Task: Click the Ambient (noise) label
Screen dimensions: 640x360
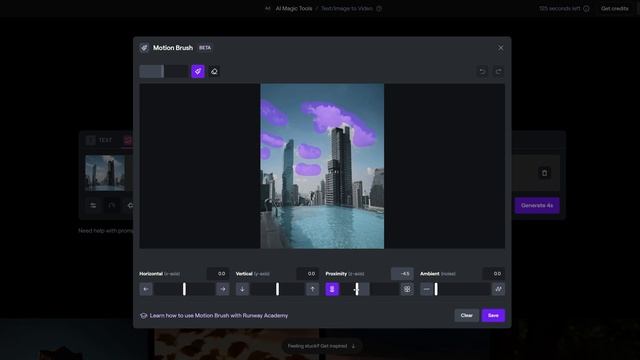Action: point(438,273)
